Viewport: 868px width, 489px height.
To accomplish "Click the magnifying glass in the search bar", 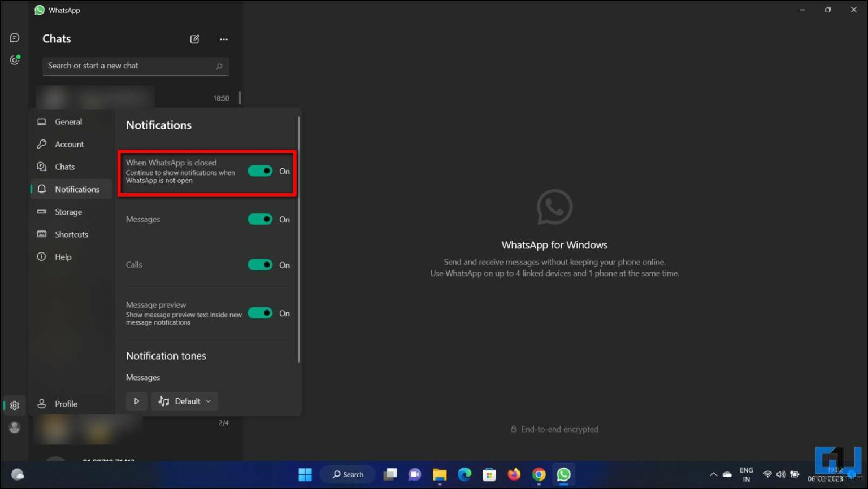I will tap(219, 66).
